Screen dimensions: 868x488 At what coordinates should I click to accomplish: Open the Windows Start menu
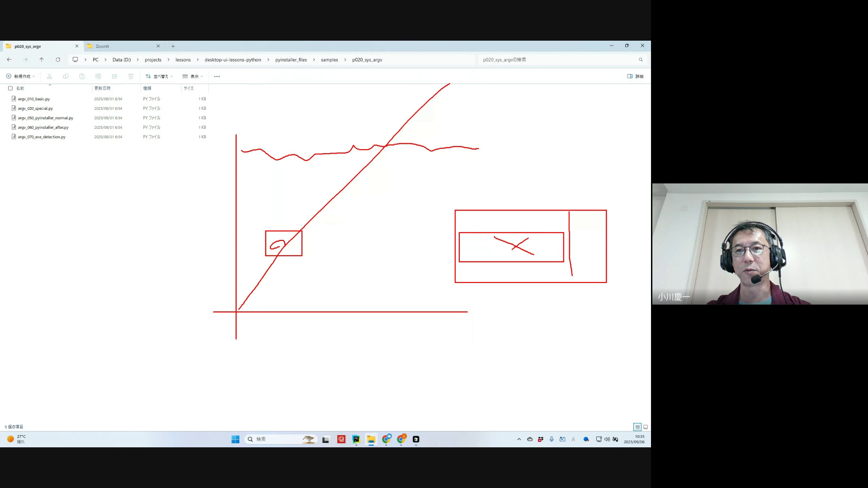(235, 439)
